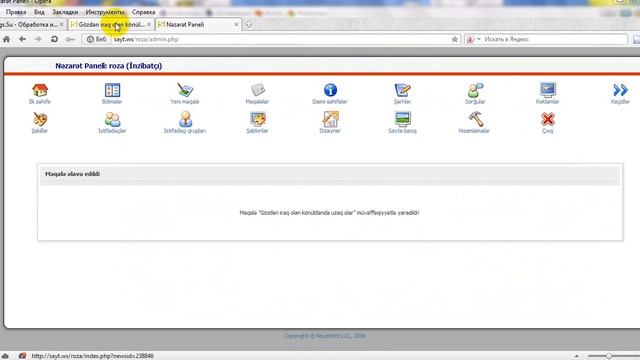Click the Copyright NextPoint LLC link
640x360 pixels.
(x=325, y=336)
